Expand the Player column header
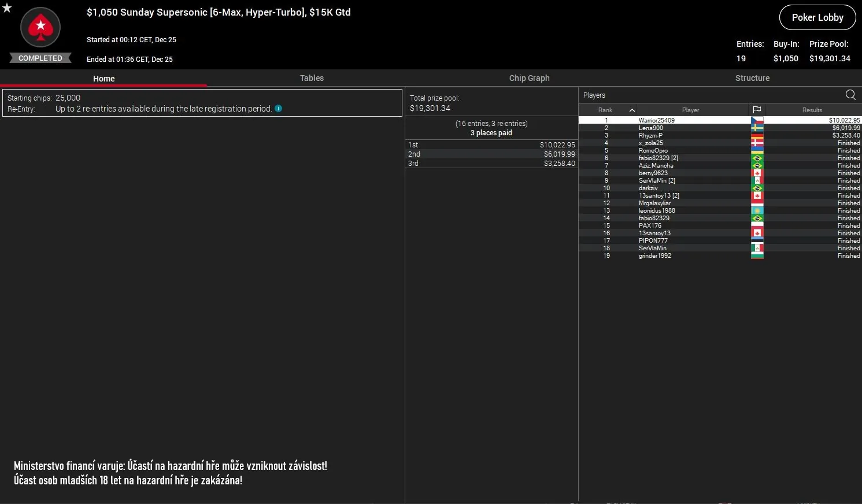The height and width of the screenshot is (504, 862). click(690, 109)
